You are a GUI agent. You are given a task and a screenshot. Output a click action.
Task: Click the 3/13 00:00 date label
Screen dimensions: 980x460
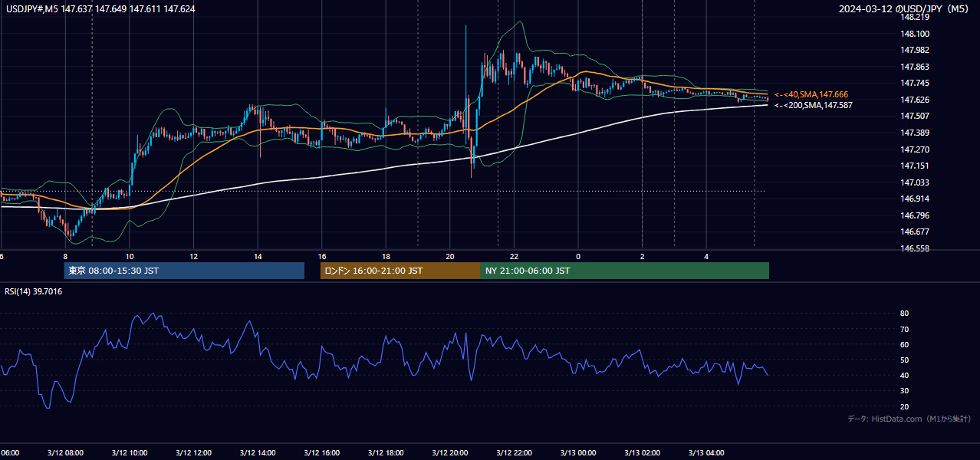coord(578,452)
